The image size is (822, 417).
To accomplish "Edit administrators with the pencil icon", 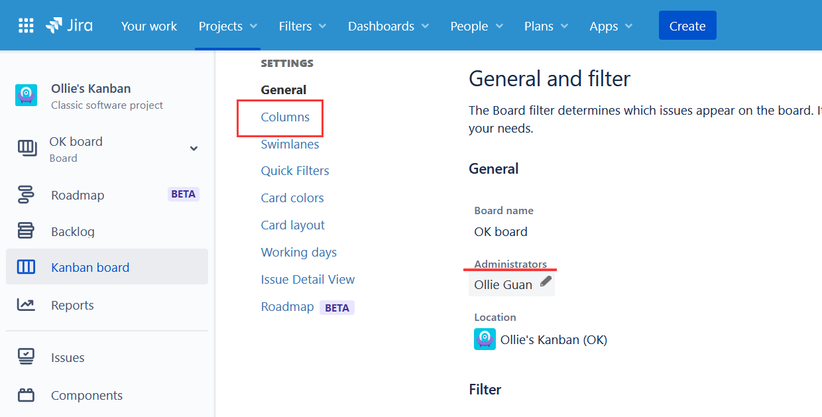I will point(546,282).
